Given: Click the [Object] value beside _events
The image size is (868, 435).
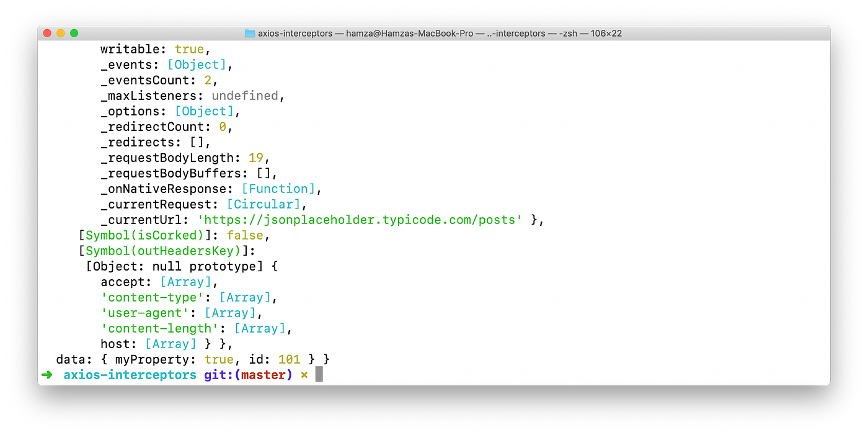Looking at the screenshot, I should (197, 65).
